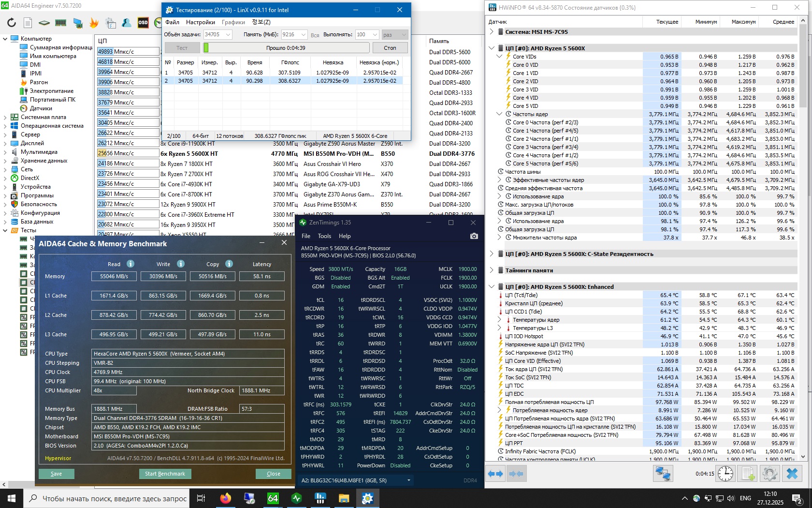
Task: Expand the Система: MSI MS-7C95 sensor group
Action: [x=492, y=32]
